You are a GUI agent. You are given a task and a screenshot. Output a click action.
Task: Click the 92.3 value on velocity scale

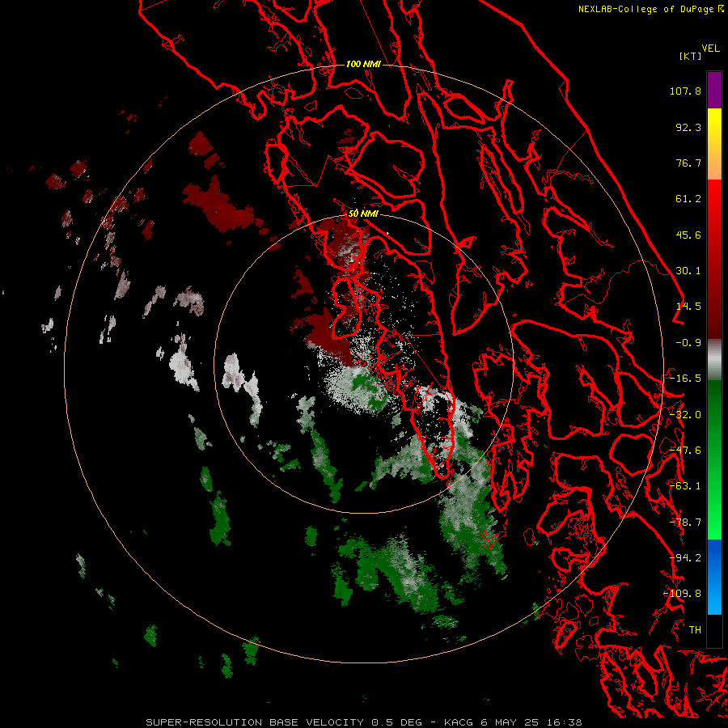tap(688, 127)
